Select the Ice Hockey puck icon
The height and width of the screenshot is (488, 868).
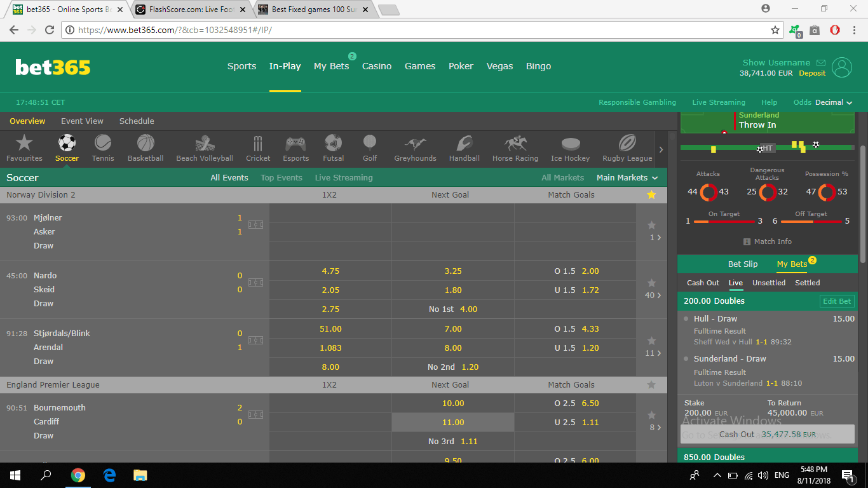point(571,144)
